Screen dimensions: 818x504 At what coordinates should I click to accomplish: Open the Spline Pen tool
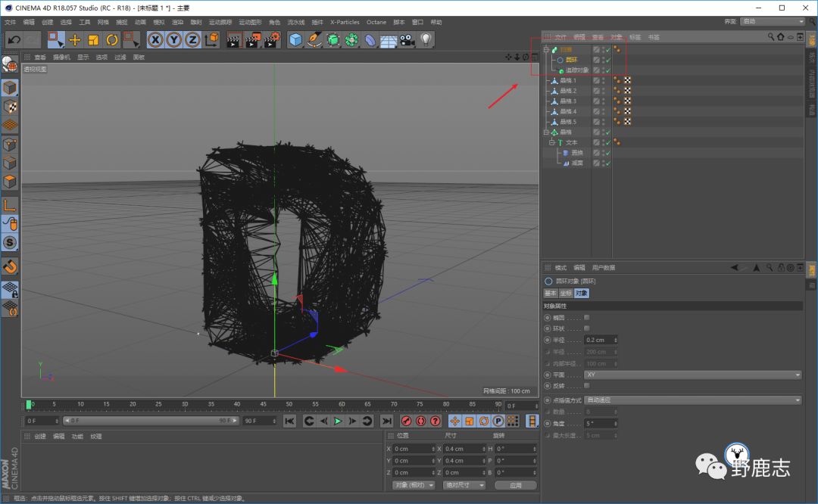pos(314,39)
